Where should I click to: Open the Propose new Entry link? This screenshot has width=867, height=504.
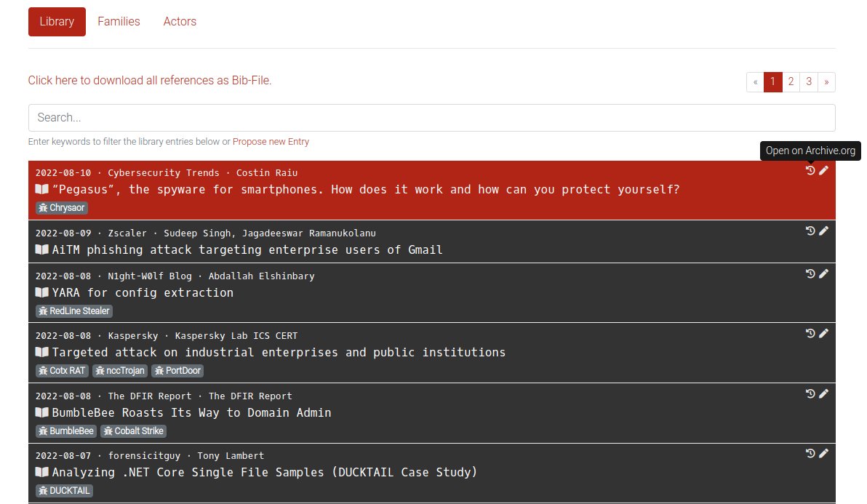coord(271,141)
